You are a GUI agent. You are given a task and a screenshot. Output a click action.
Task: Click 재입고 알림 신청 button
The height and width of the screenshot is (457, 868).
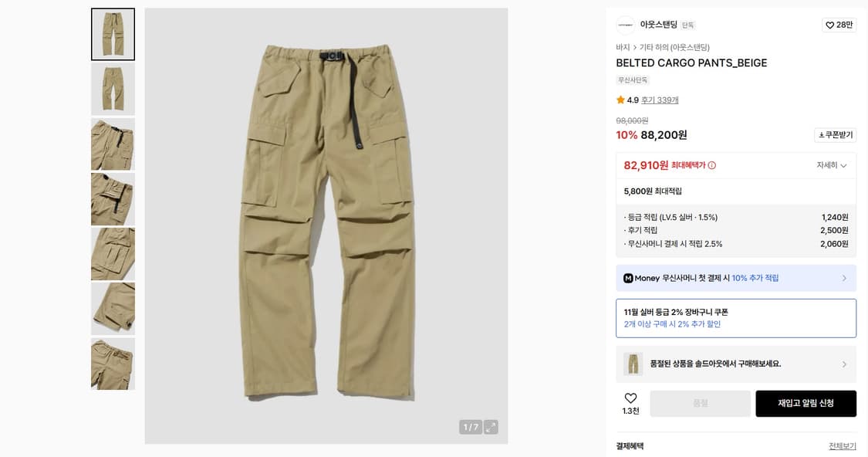806,403
